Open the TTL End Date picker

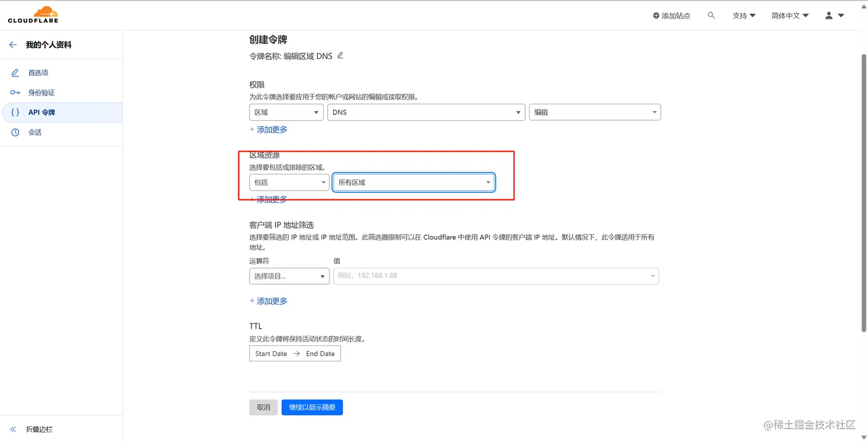(320, 353)
